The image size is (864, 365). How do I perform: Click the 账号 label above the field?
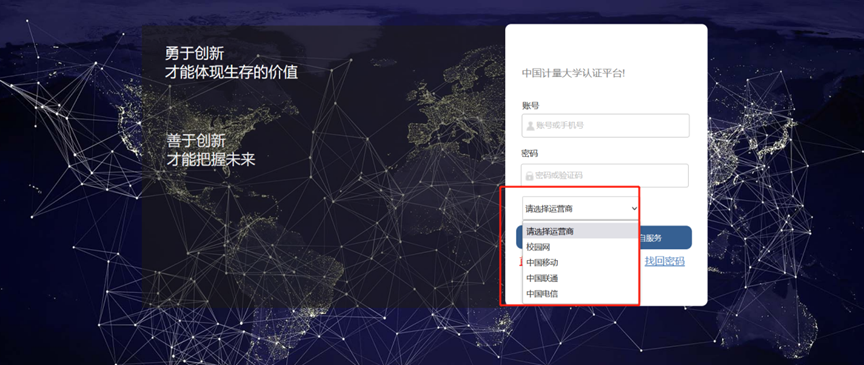[530, 105]
